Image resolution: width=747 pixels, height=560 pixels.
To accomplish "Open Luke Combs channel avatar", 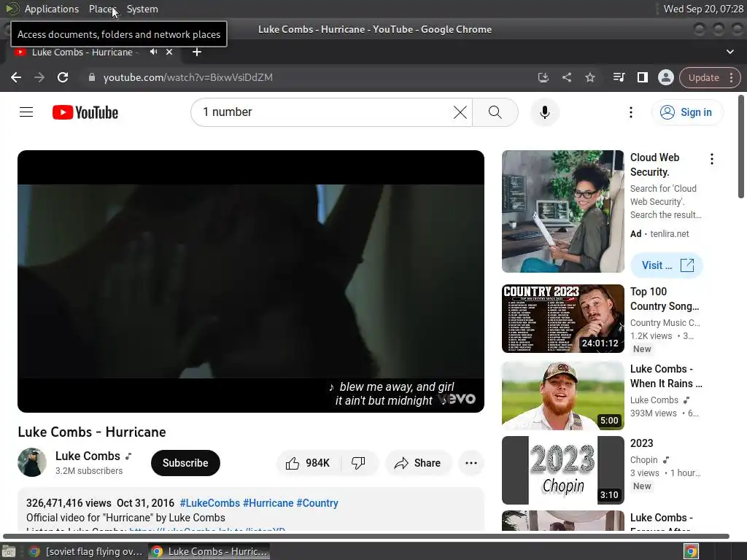I will 32,462.
